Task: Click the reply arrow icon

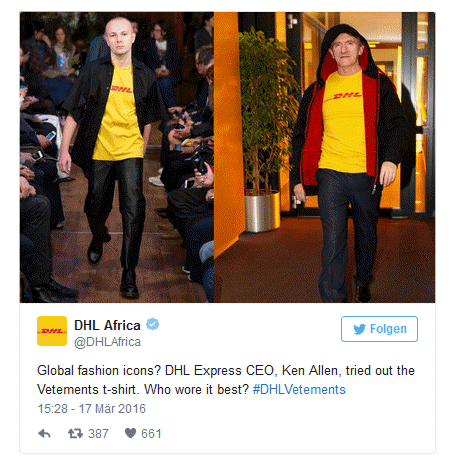Action: point(44,434)
